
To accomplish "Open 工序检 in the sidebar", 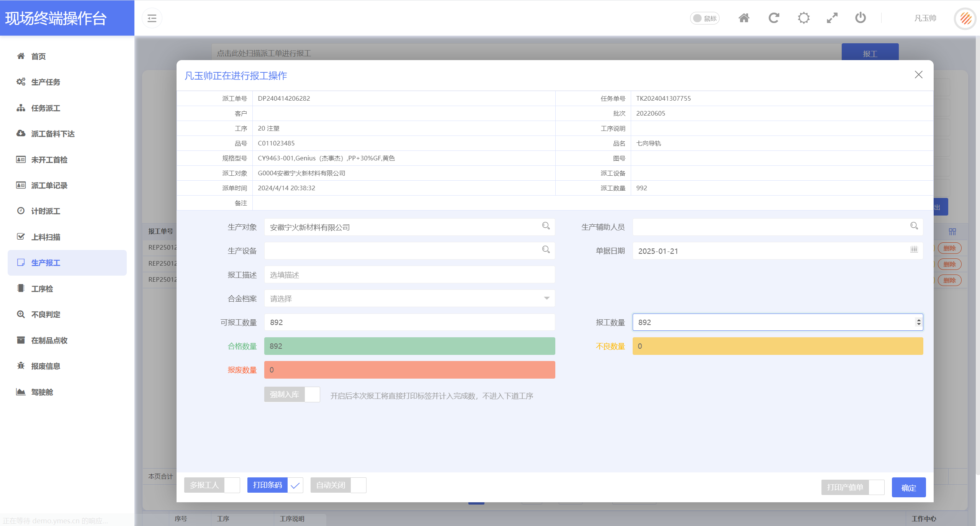I will 67,289.
